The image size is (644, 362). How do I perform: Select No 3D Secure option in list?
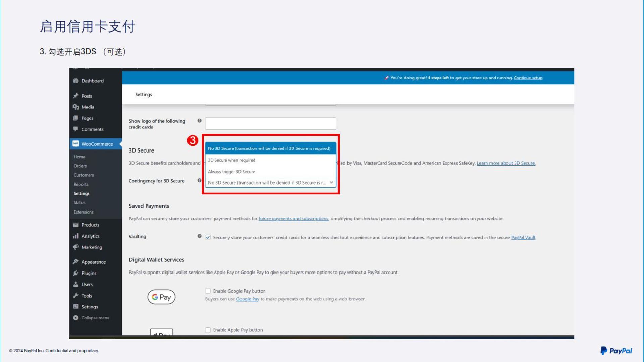[270, 148]
